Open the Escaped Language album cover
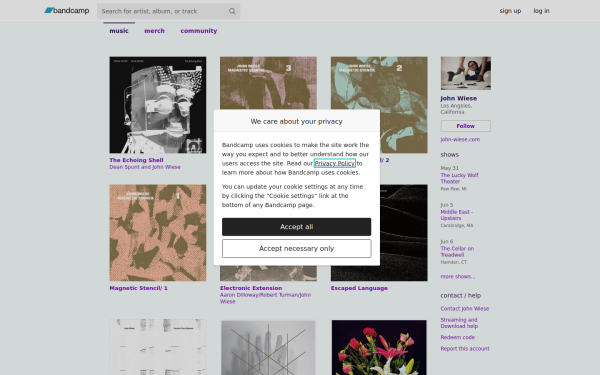600x375 pixels. click(x=403, y=233)
